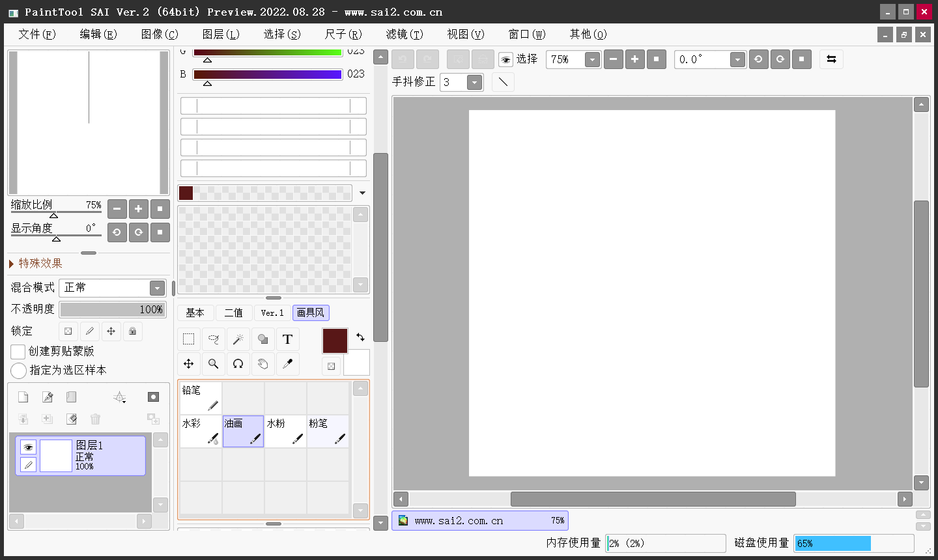Screen dimensions: 938x560
Task: Switch to the 基本 brush tab
Action: pyautogui.click(x=195, y=313)
